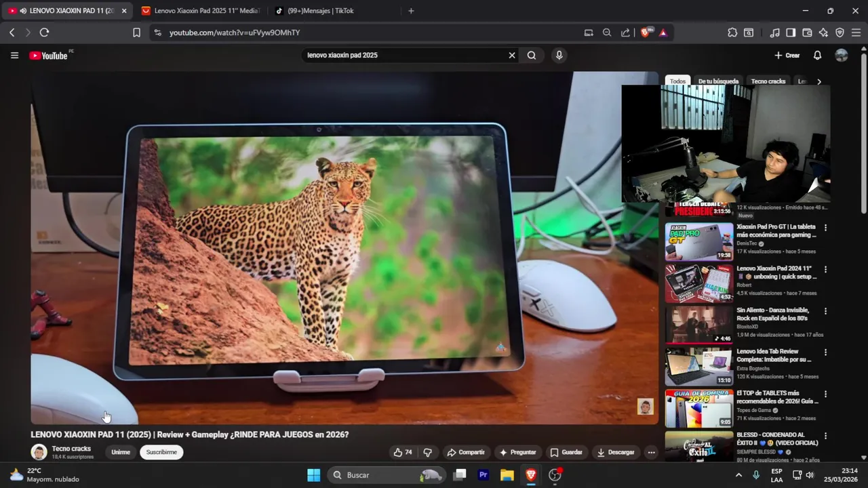868x488 pixels.
Task: Click the Brave Shields lion icon
Action: (645, 33)
